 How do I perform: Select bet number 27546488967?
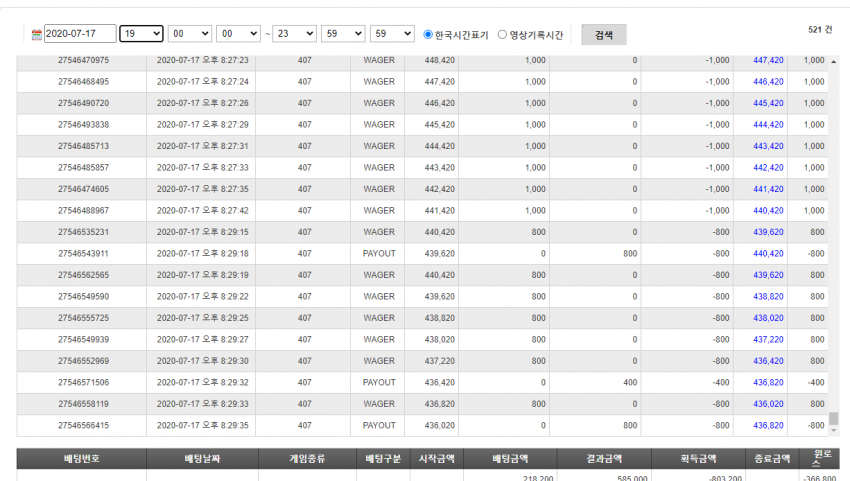[x=83, y=210]
